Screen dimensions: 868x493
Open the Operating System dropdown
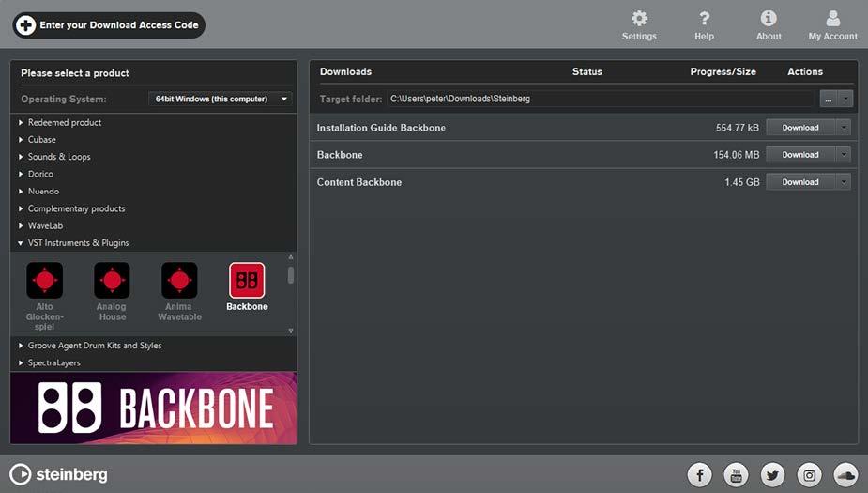(220, 99)
